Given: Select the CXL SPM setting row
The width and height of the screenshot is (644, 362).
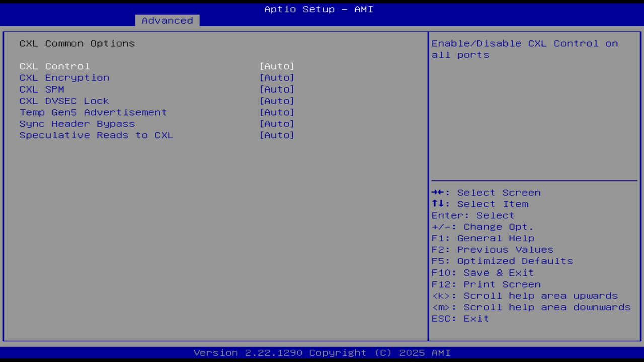Looking at the screenshot, I should click(x=42, y=89).
